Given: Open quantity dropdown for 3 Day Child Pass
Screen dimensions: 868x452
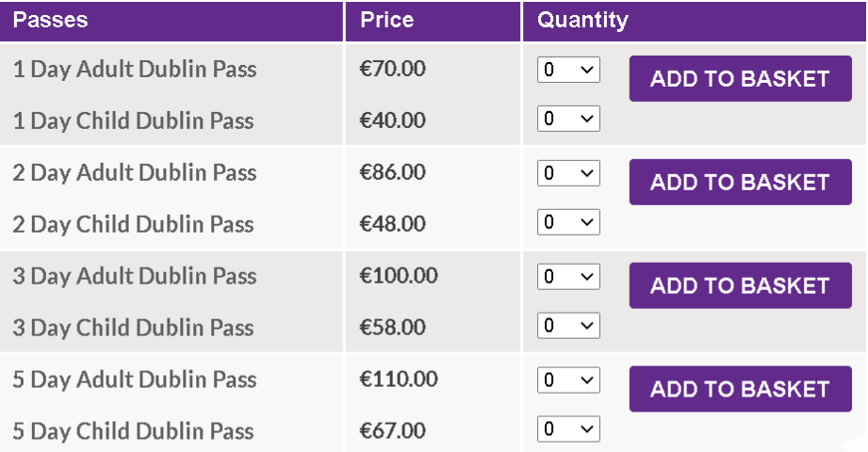Looking at the screenshot, I should coord(568,325).
